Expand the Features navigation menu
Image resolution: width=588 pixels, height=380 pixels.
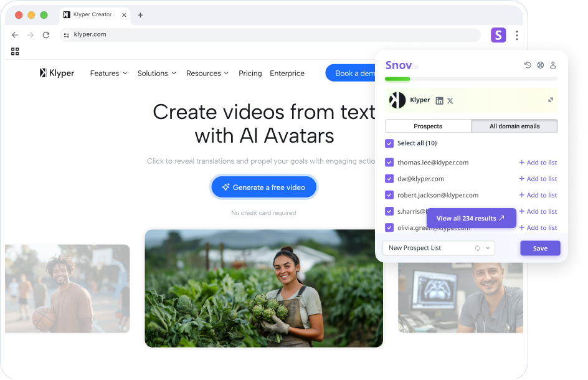click(108, 74)
